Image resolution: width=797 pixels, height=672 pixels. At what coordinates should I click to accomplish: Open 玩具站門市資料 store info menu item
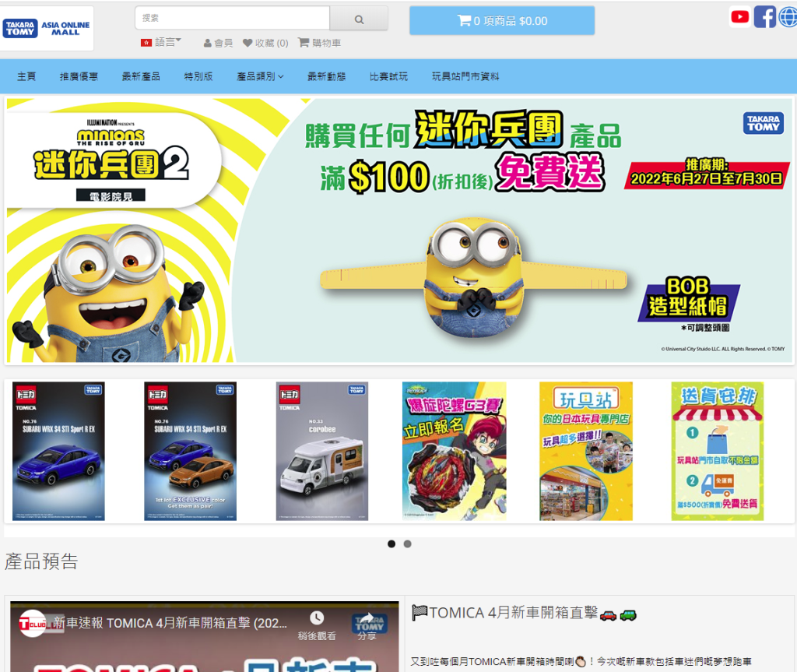click(x=465, y=76)
